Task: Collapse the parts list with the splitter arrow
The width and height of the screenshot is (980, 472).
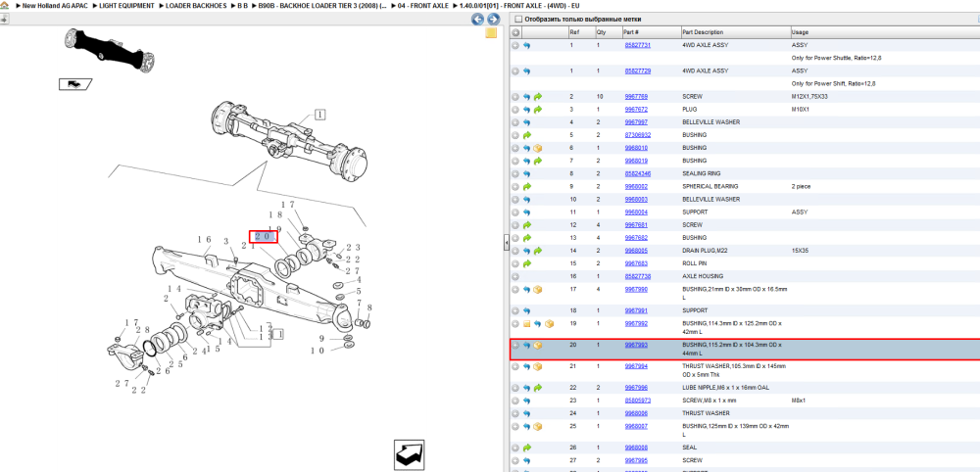Action: pyautogui.click(x=507, y=244)
